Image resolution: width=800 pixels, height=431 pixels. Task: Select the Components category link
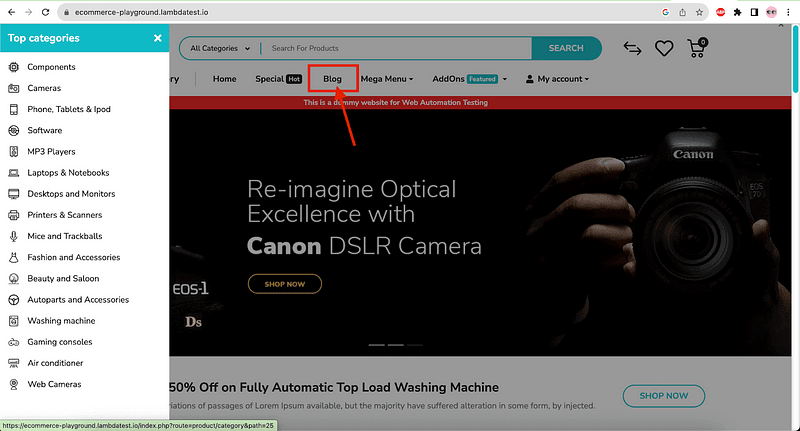click(51, 67)
